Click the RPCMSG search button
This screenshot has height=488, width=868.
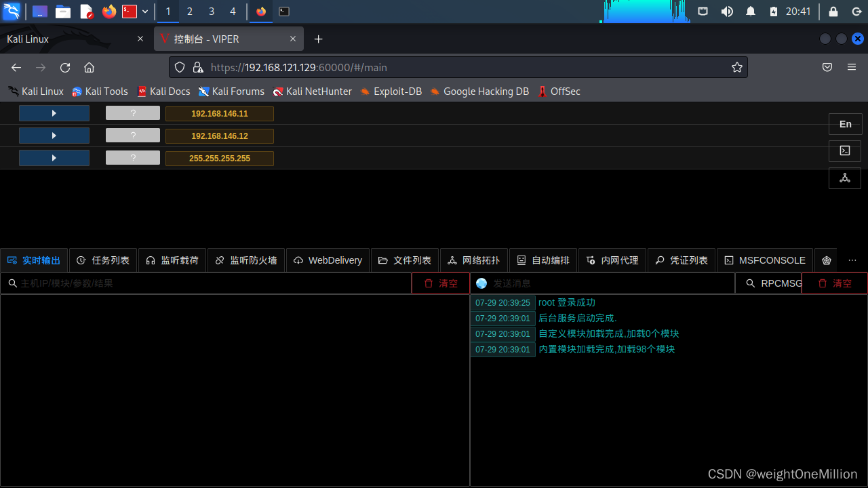tap(769, 283)
